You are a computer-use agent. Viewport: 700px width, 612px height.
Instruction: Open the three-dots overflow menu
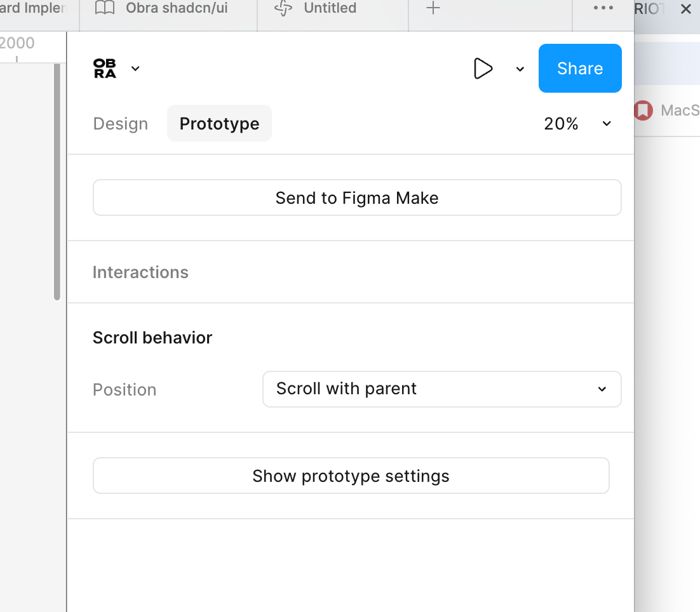[x=603, y=8]
